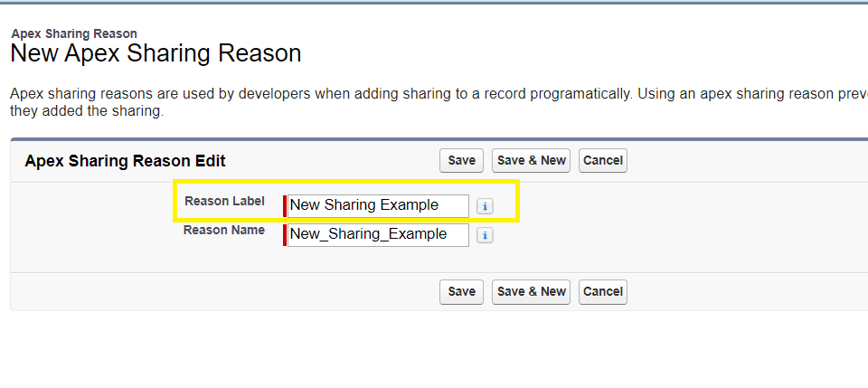Click the "New Apex Sharing Reason" page title

click(155, 53)
